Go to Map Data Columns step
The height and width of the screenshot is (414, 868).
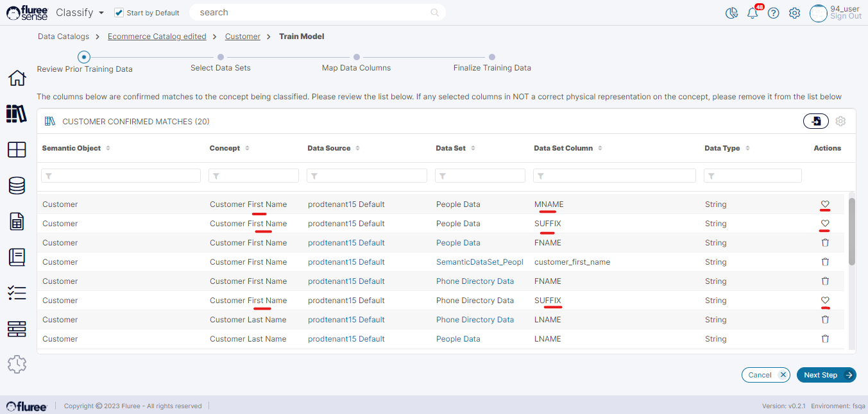click(357, 57)
